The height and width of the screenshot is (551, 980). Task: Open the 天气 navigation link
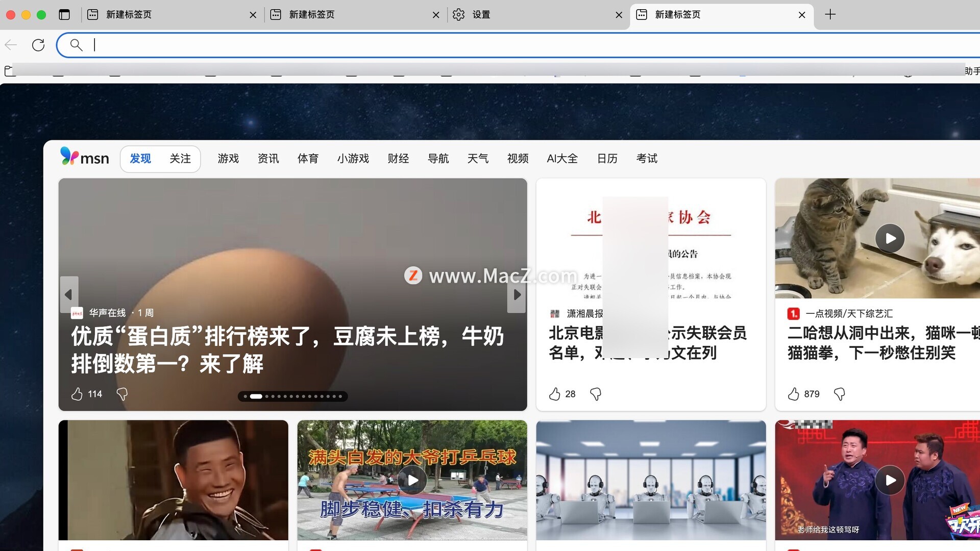coord(478,159)
